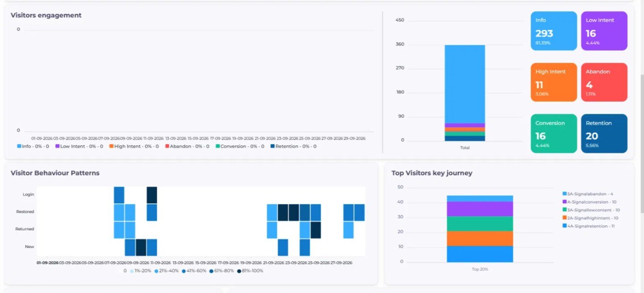644x293 pixels.
Task: Click the green segment of the Top 20% bar
Action: 480,223
